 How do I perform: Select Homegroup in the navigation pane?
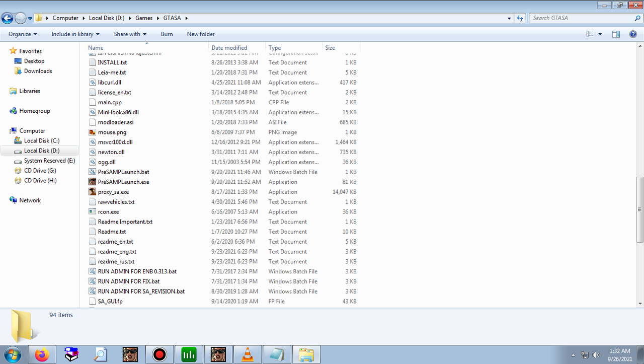35,111
